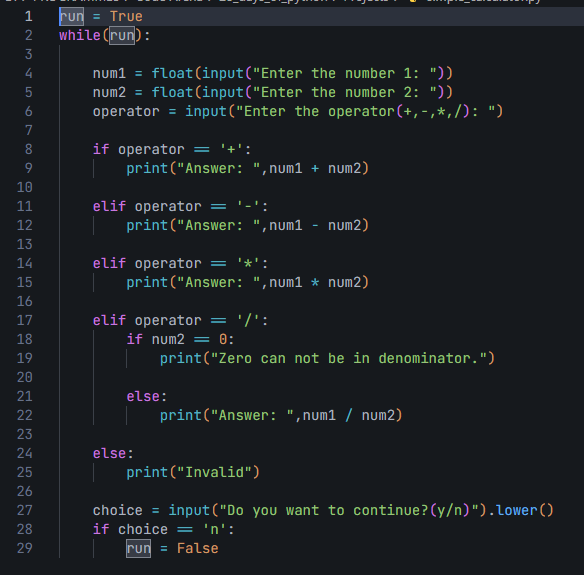Click the string "Enter the operator(+,-,*,/): "
Viewport: 584px width, 575px height.
tap(366, 111)
